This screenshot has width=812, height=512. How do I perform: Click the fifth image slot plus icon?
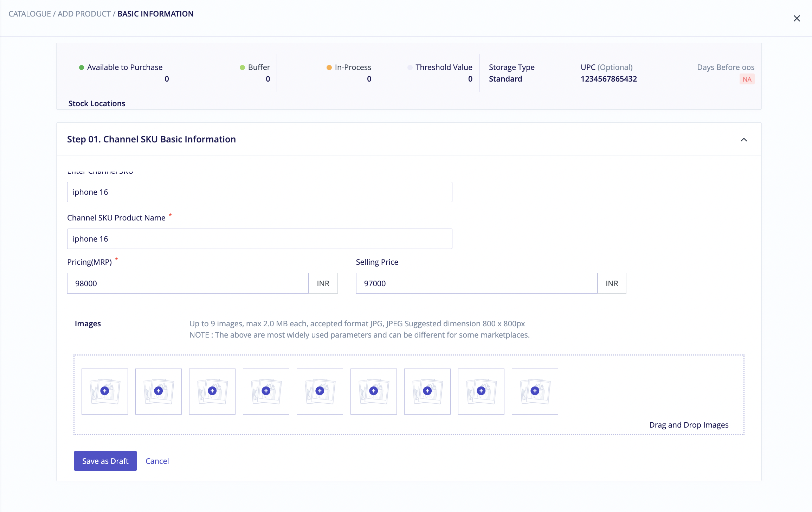320,391
